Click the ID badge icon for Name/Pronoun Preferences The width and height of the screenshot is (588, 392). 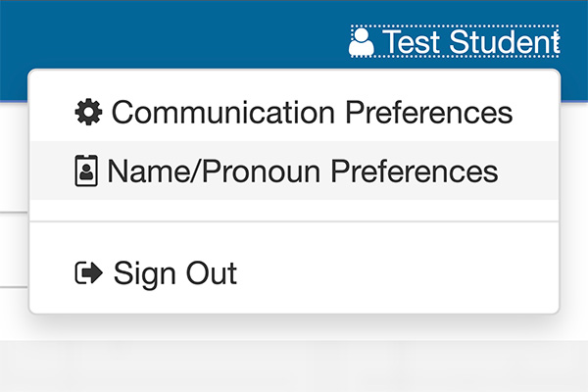(86, 171)
